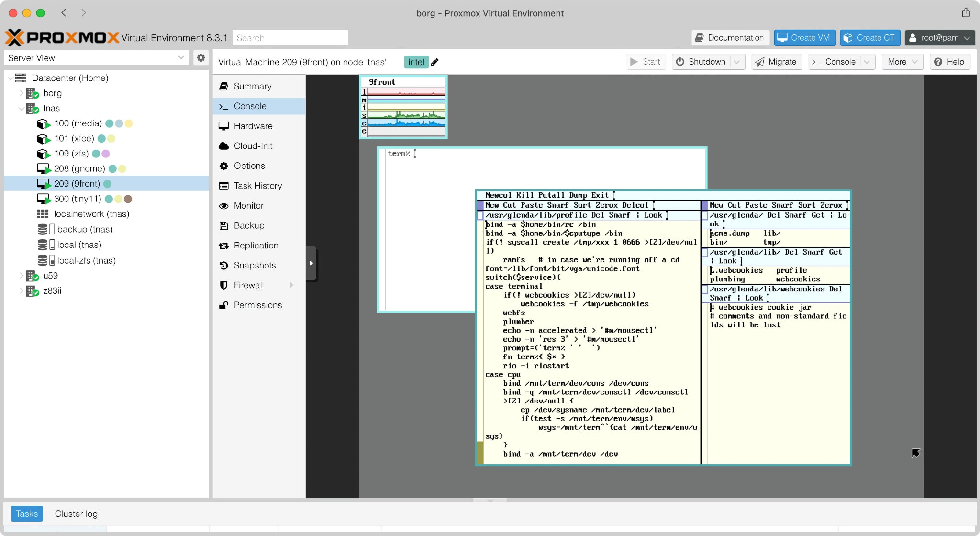Expand the borg server node
This screenshot has height=536, width=980.
point(19,92)
